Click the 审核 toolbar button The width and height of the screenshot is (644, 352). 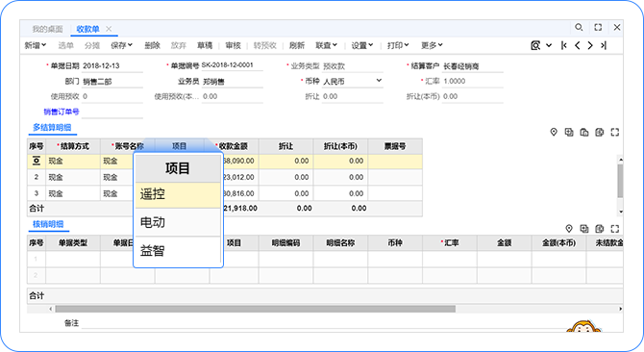(x=233, y=45)
